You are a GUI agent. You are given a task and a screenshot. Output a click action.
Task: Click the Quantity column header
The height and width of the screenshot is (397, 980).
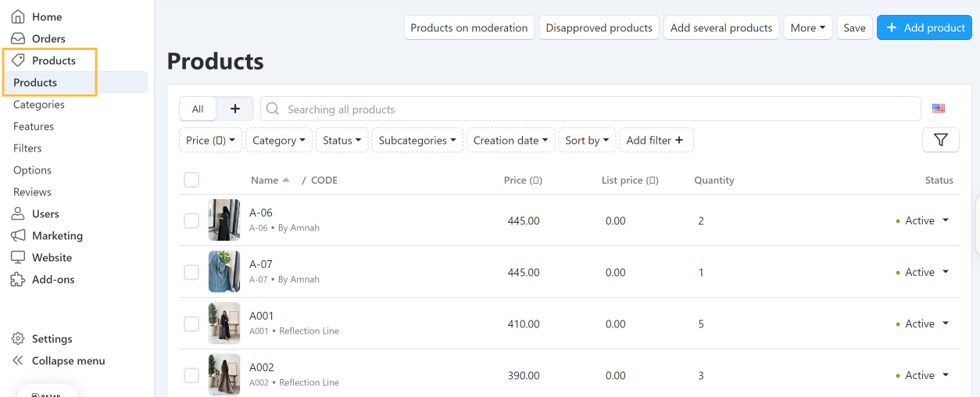point(714,180)
